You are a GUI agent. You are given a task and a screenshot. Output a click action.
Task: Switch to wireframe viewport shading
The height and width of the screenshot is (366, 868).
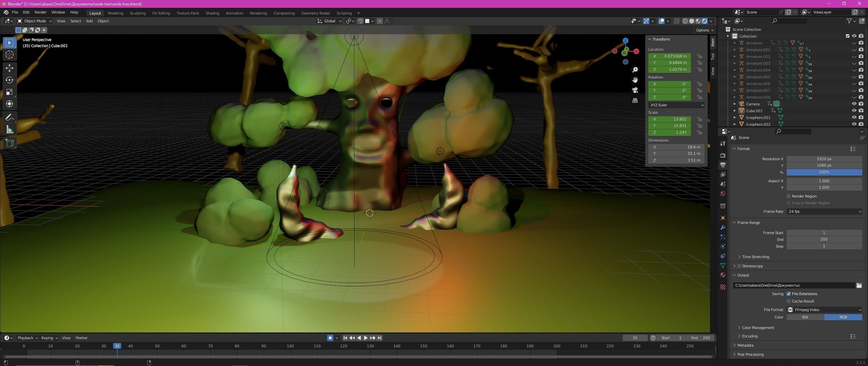click(685, 21)
